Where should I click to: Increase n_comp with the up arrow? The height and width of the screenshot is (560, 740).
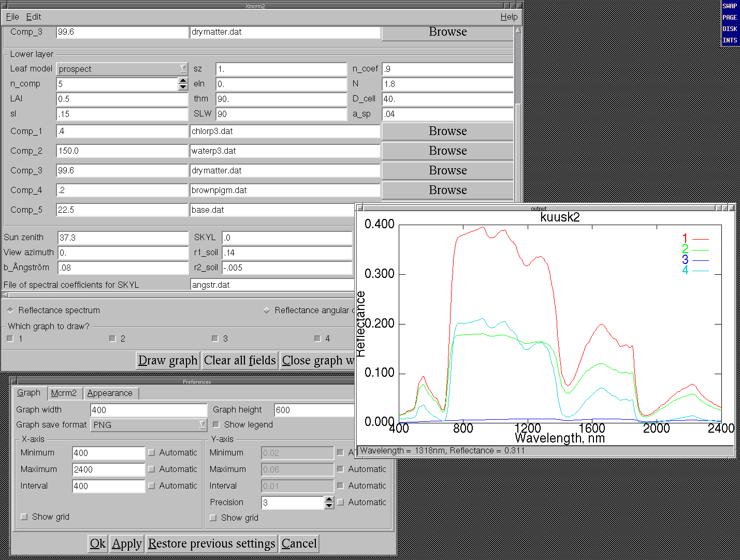pyautogui.click(x=183, y=80)
